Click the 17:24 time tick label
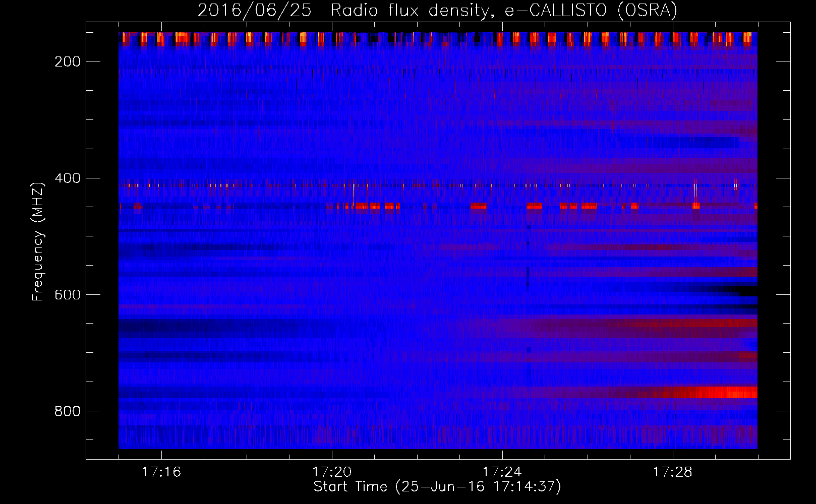 coord(502,472)
